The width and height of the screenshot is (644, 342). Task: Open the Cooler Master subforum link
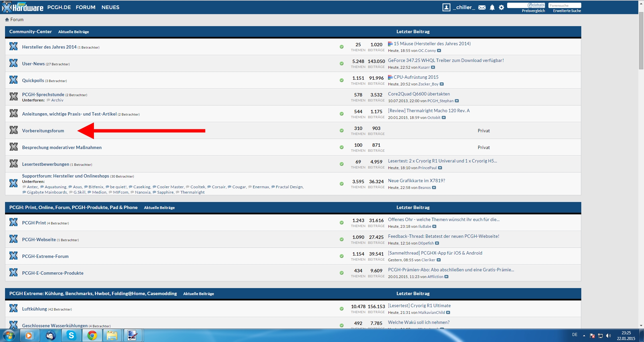pos(170,187)
